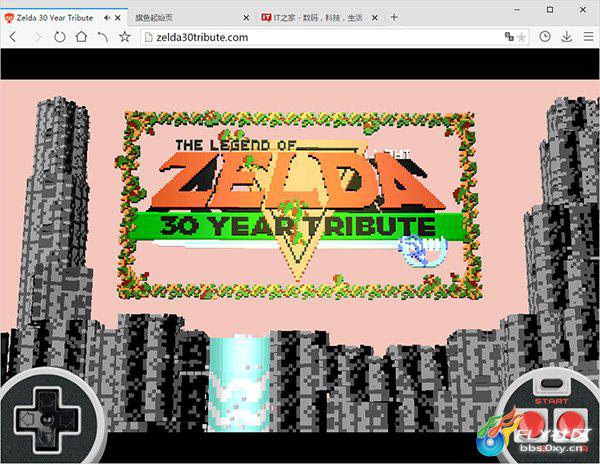Viewport: 600px width, 464px height.
Task: Reload the zelda30tribute.com page
Action: 59,37
